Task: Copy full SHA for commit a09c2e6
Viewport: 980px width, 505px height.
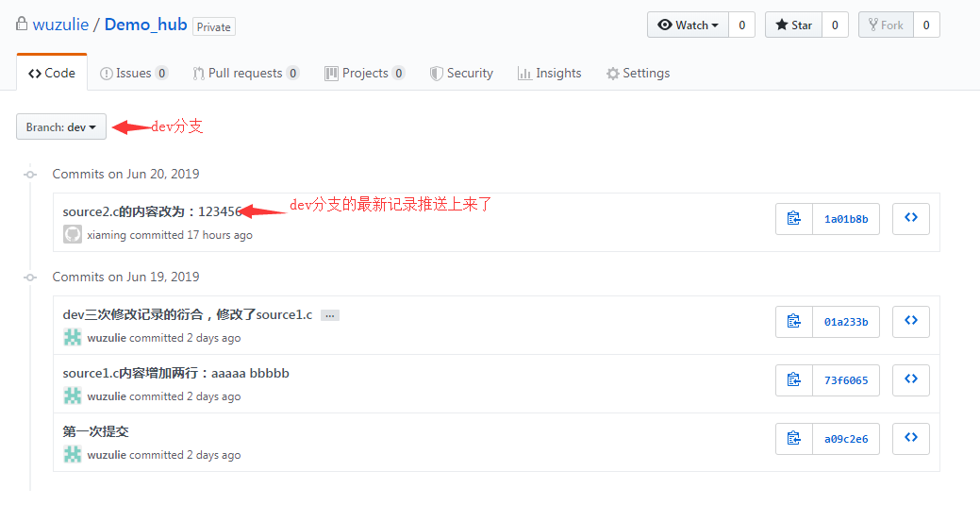Action: coord(794,439)
